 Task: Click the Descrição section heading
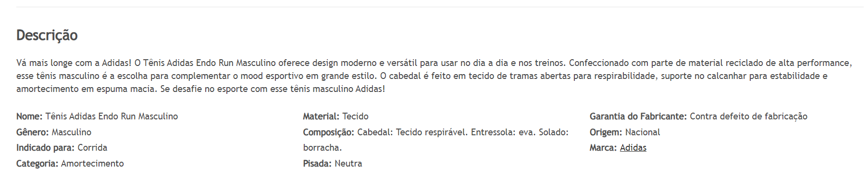(47, 35)
